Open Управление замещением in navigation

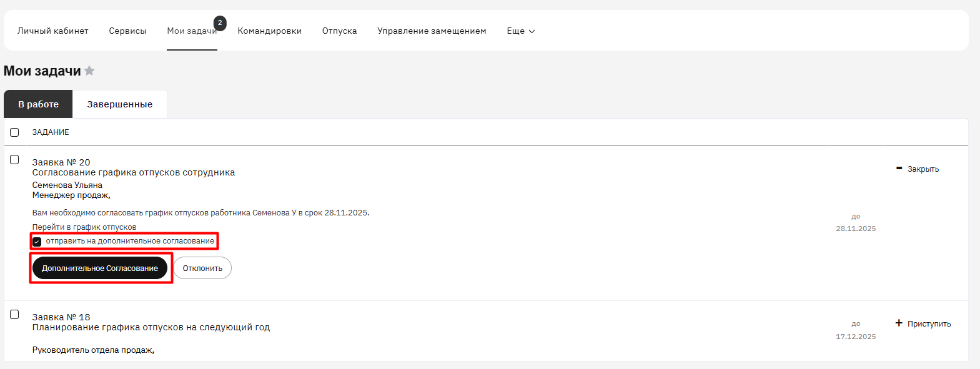[x=432, y=31]
